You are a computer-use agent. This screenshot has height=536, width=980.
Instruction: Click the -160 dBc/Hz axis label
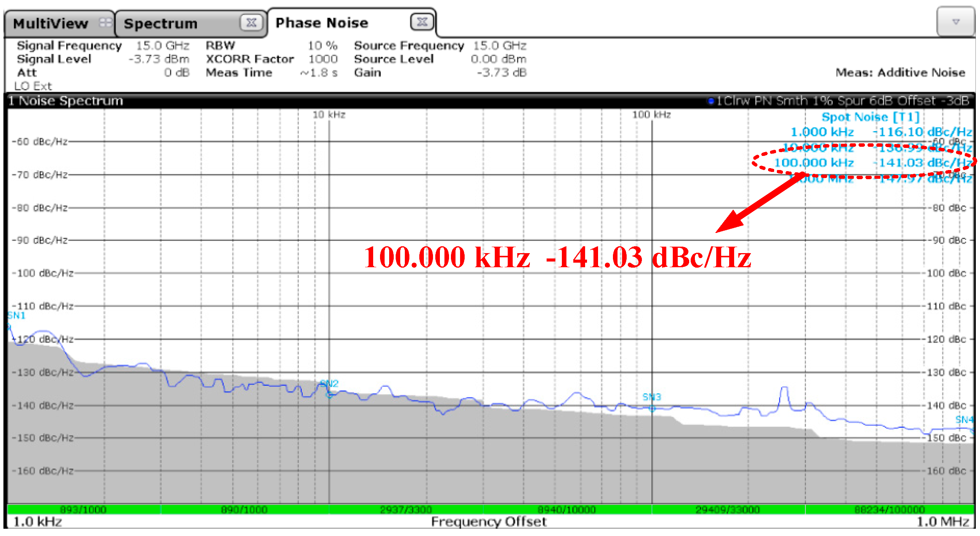coord(42,471)
